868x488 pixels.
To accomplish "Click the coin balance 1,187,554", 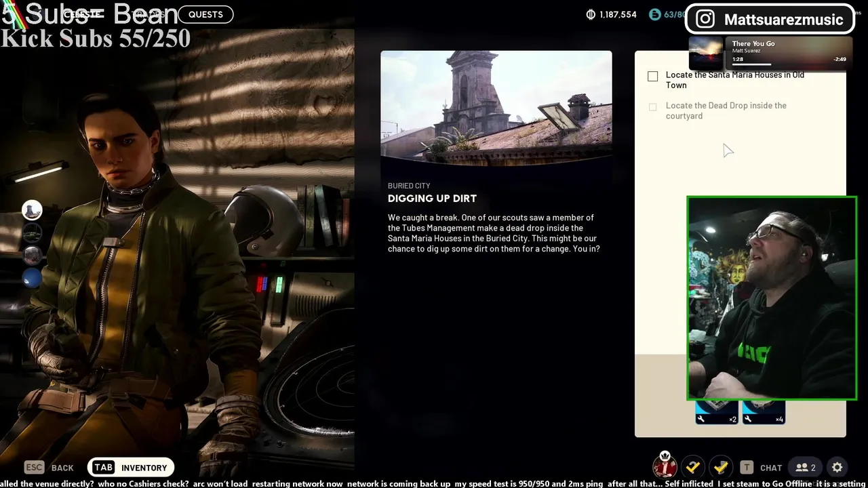I will [612, 14].
